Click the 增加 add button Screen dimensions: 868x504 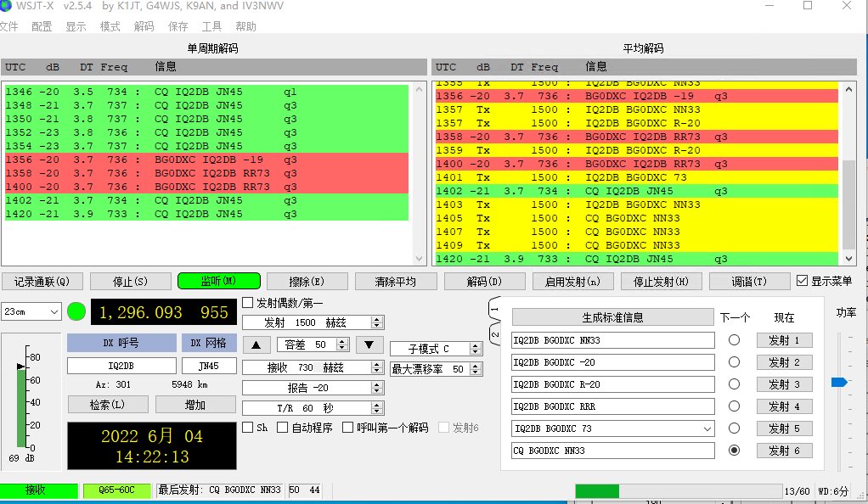[195, 405]
